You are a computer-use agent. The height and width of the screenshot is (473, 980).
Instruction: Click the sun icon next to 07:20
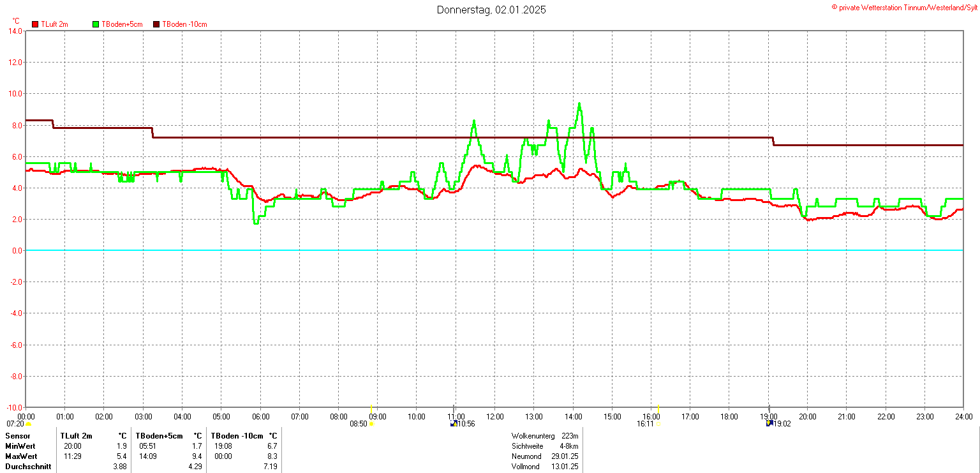(29, 424)
